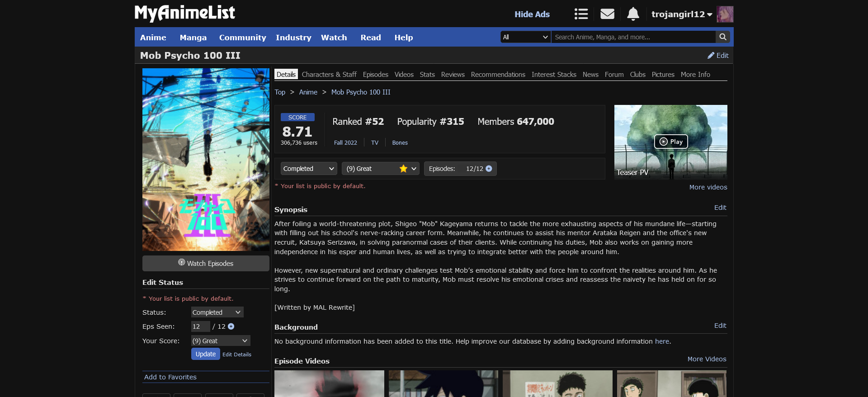
Task: Open the anime list icon in header
Action: coord(581,14)
